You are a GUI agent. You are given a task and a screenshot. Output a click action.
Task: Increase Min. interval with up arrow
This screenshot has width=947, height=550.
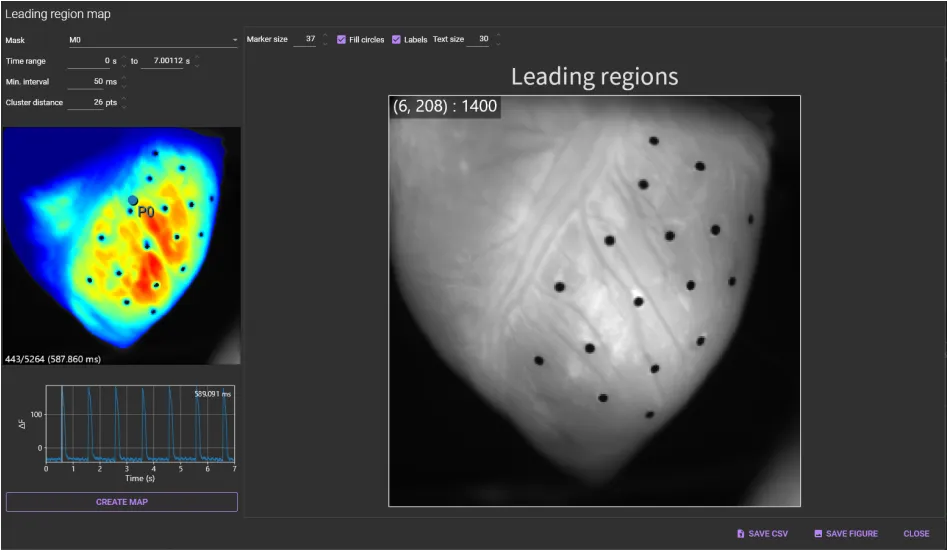[124, 78]
